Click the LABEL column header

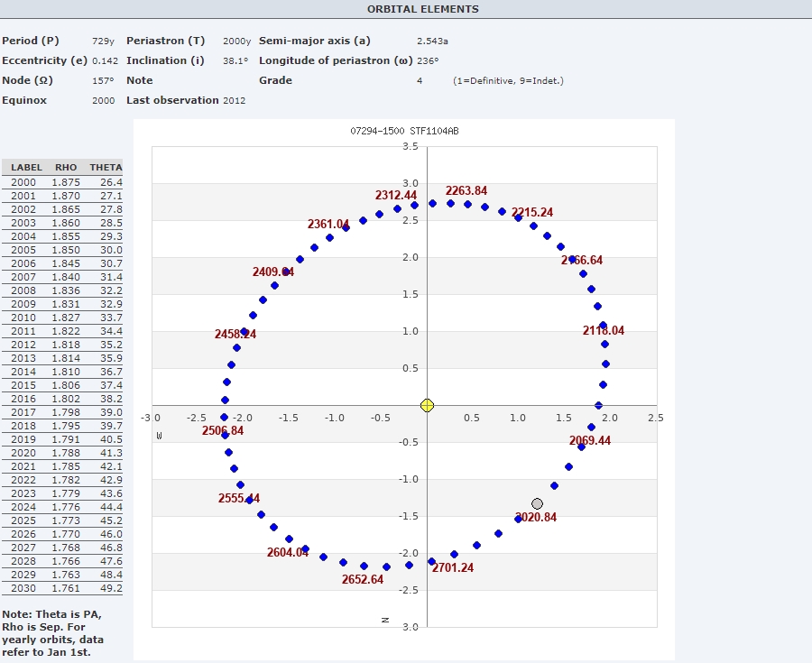coord(26,167)
